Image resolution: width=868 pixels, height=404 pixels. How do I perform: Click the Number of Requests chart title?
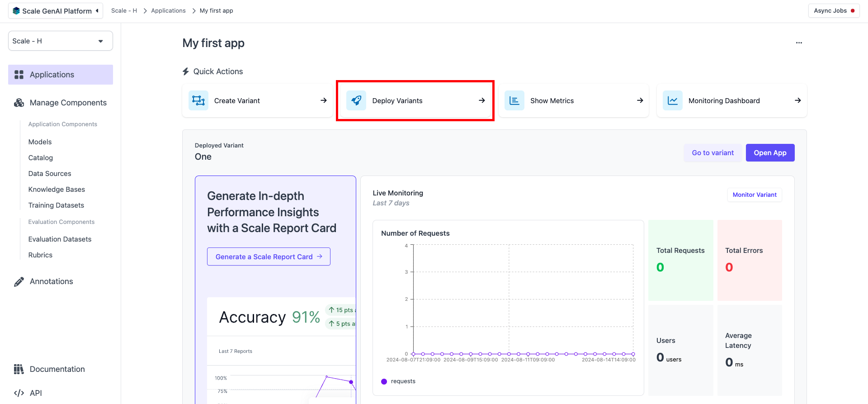click(x=415, y=233)
